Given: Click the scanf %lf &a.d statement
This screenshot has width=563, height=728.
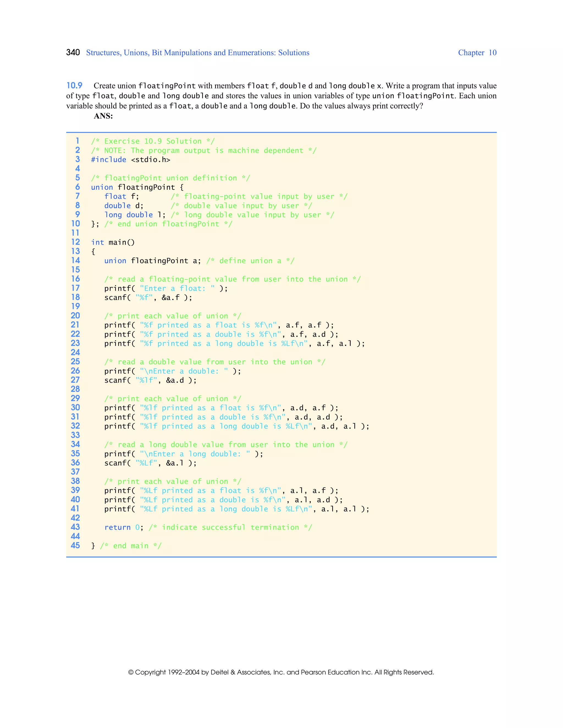Looking at the screenshot, I should 150,380.
